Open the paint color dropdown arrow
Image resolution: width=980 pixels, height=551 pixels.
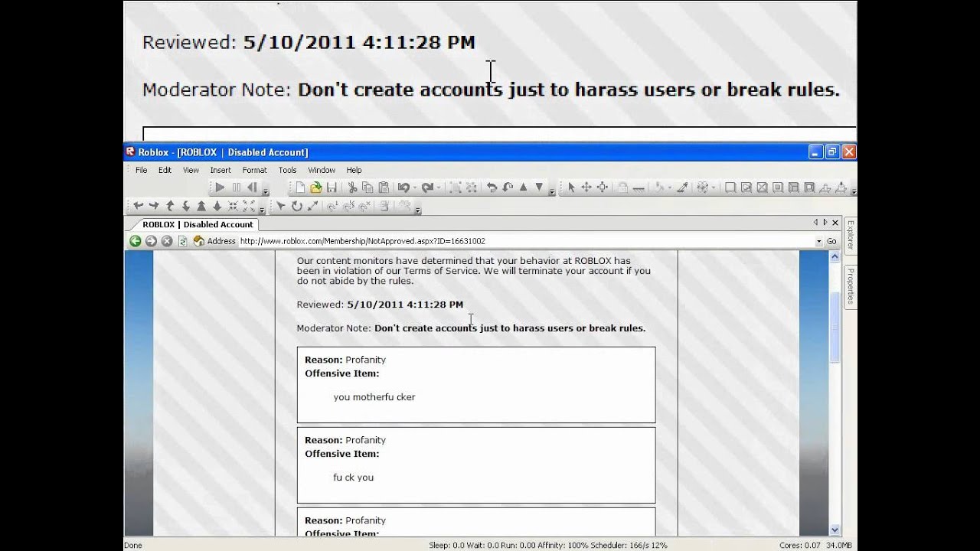tap(670, 187)
